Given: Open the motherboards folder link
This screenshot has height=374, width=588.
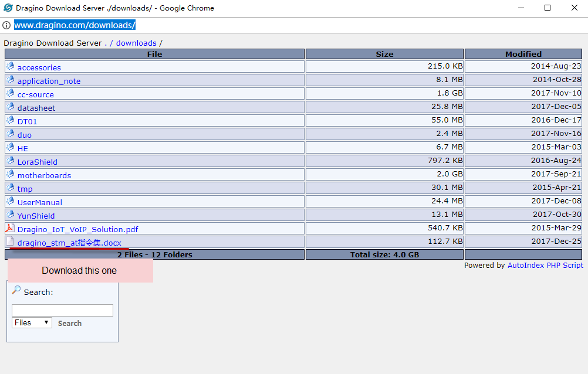Looking at the screenshot, I should point(44,176).
